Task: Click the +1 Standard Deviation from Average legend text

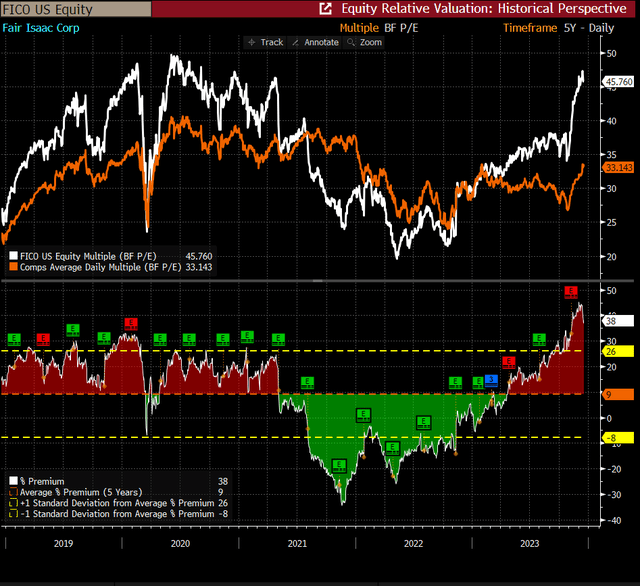Action: (x=117, y=503)
